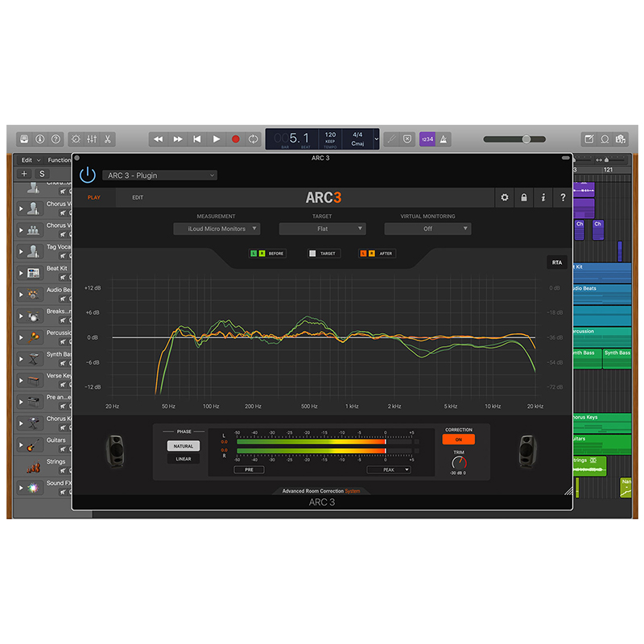Select the Sound FX track icon

coord(33,488)
